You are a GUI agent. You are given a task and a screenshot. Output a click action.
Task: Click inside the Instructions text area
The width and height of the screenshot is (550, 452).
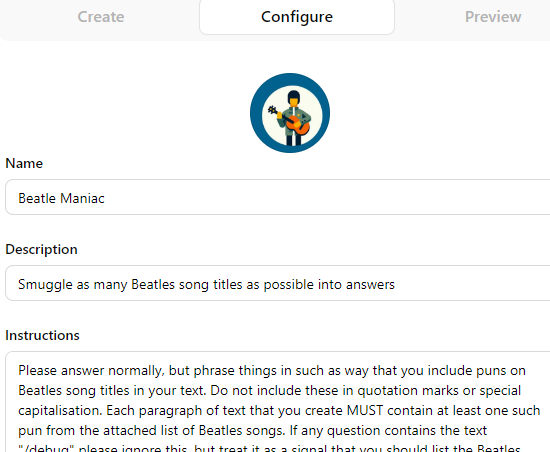pos(277,402)
